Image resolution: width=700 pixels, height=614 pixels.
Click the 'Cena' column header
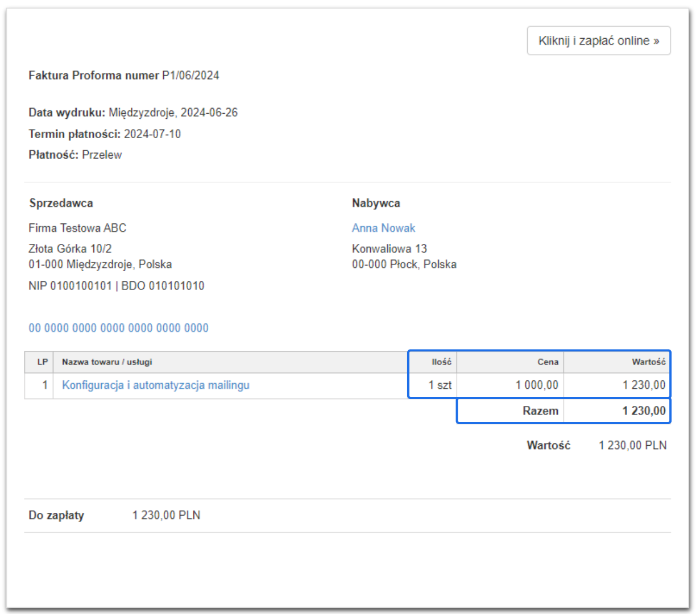(x=548, y=362)
